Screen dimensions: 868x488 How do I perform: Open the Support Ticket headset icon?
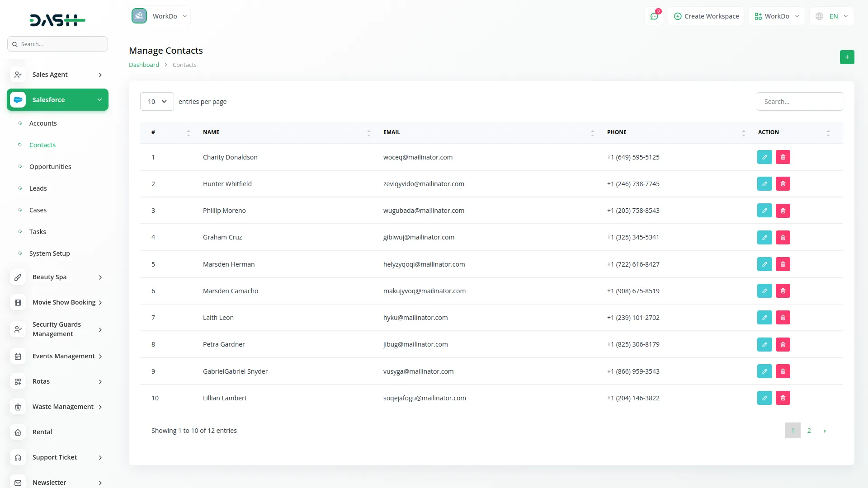18,457
